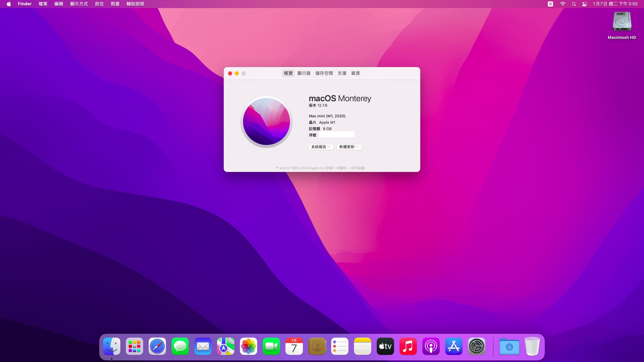Image resolution: width=644 pixels, height=362 pixels.
Task: Click the 軟體更新… button
Action: tap(349, 147)
